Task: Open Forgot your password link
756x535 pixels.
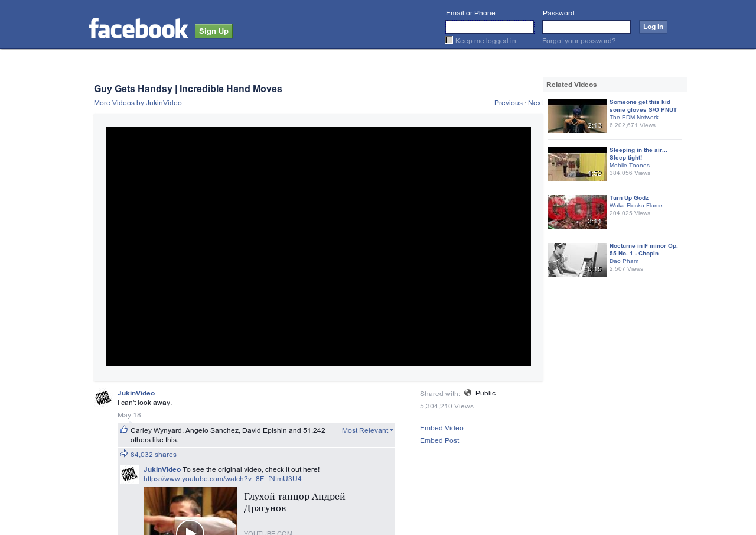Action: point(579,41)
